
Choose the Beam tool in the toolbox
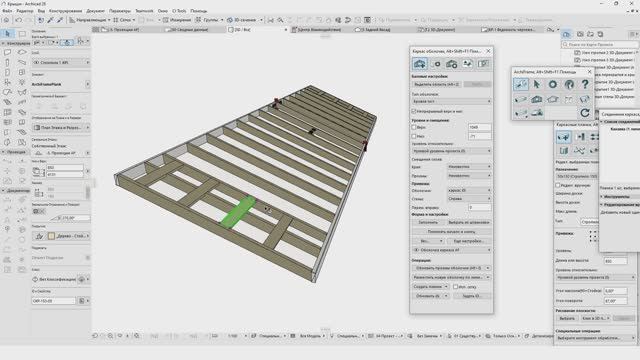tap(22, 62)
